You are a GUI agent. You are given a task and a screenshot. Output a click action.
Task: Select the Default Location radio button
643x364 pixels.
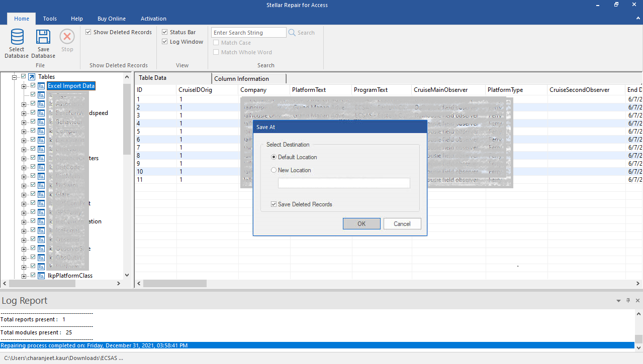[274, 157]
